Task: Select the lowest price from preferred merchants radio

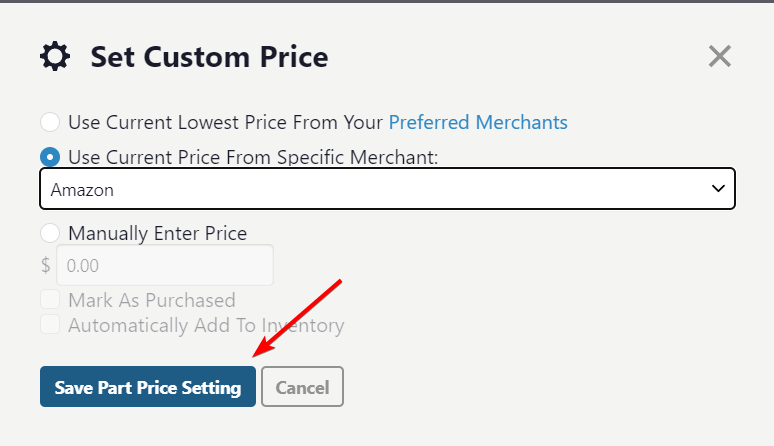Action: point(50,123)
